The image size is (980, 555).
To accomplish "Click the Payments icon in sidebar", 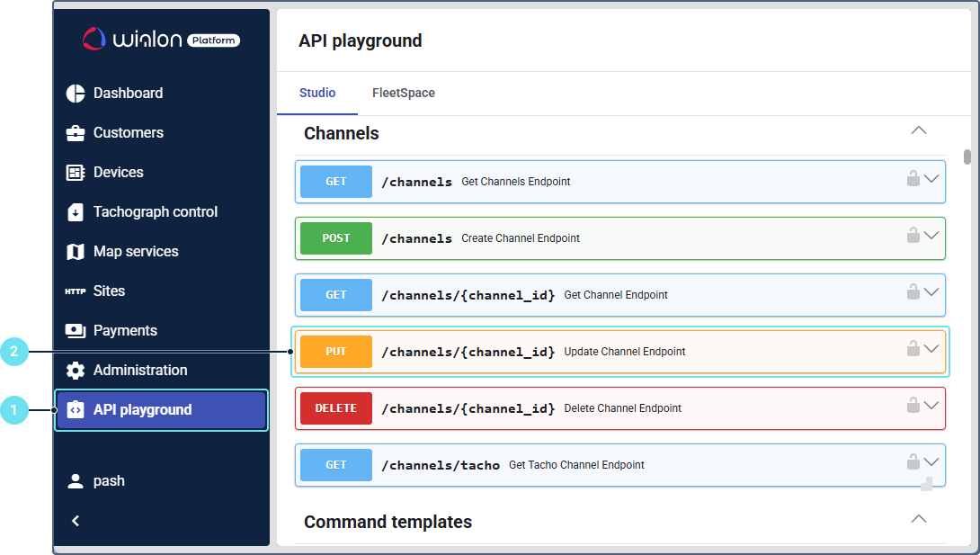I will [76, 331].
